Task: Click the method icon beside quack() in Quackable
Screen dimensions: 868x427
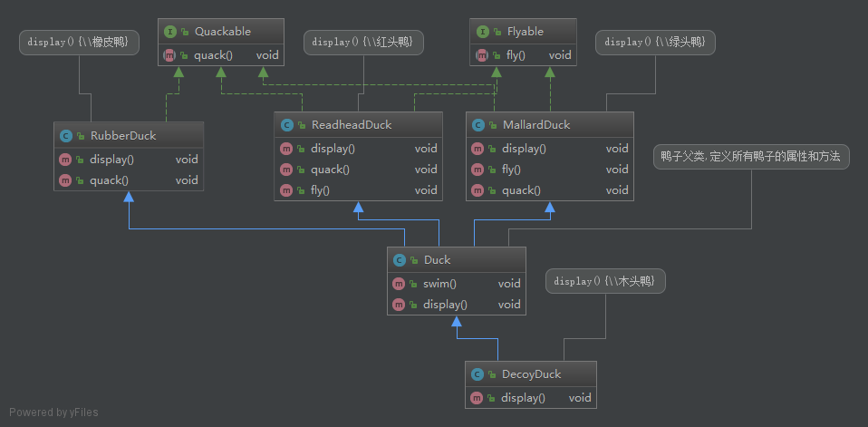Action: pos(169,55)
